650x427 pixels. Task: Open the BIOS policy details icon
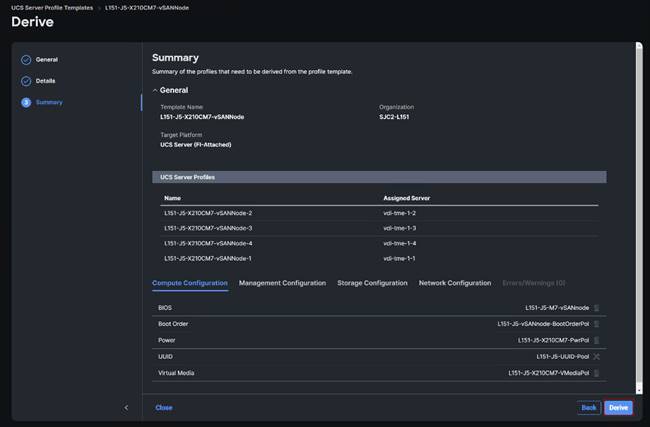point(597,308)
